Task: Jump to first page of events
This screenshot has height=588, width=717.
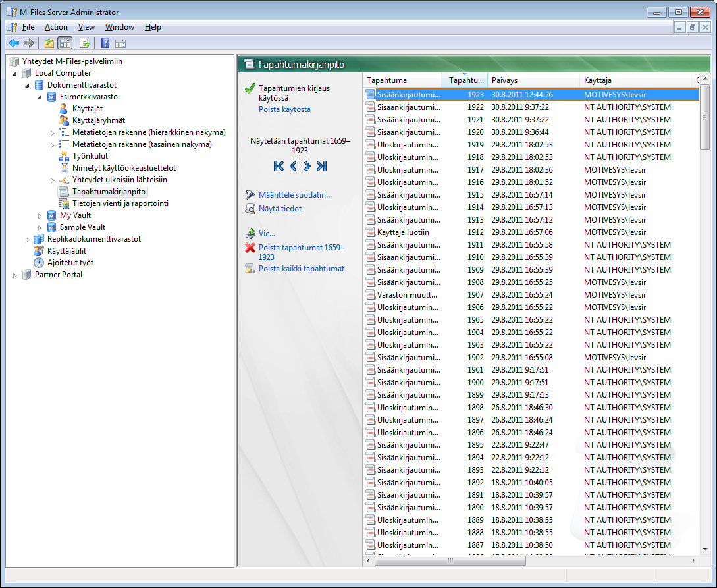Action: click(279, 166)
